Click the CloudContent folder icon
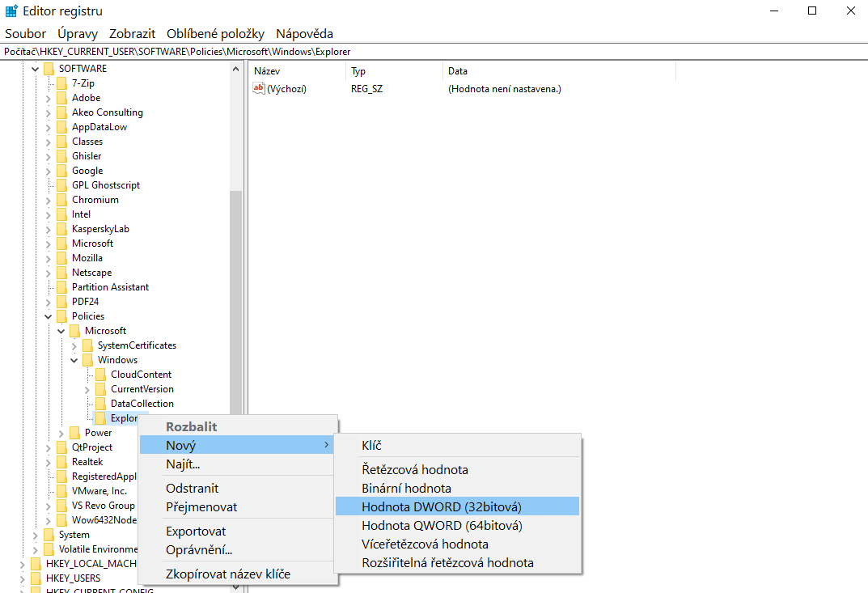Screen dimensions: 868x593 tap(100, 375)
